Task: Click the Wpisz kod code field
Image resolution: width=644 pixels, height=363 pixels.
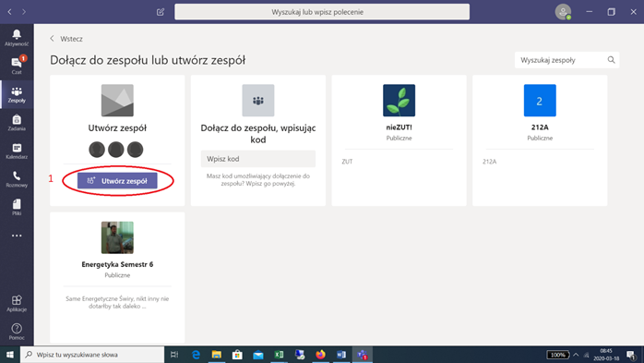Action: click(x=258, y=159)
